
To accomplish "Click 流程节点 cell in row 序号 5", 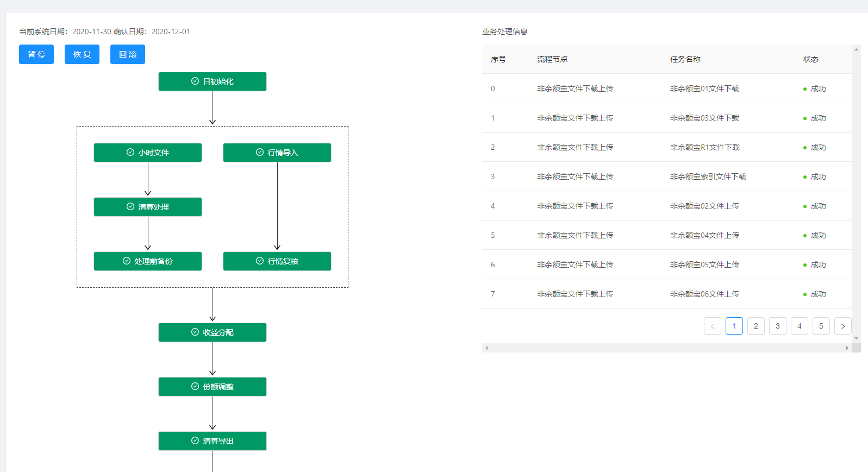I will pos(575,235).
